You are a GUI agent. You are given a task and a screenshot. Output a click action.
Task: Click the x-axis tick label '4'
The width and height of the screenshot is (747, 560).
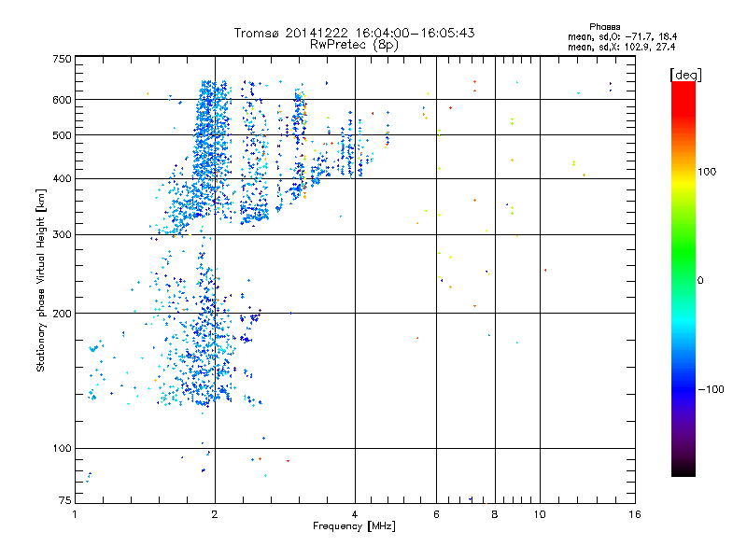coord(355,514)
